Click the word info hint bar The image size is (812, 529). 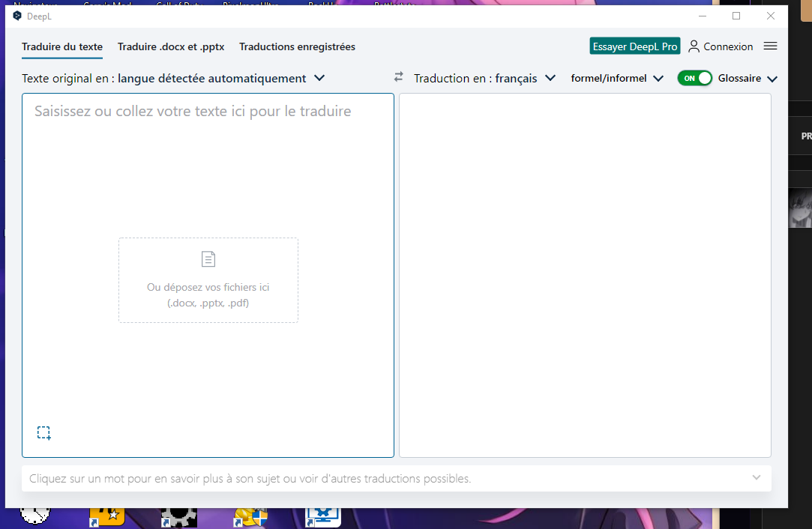pos(397,478)
